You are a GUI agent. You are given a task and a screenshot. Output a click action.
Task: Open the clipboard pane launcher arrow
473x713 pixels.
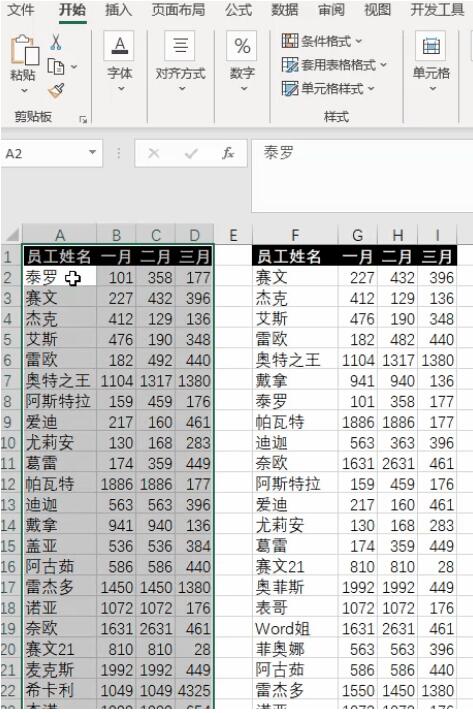(x=83, y=120)
